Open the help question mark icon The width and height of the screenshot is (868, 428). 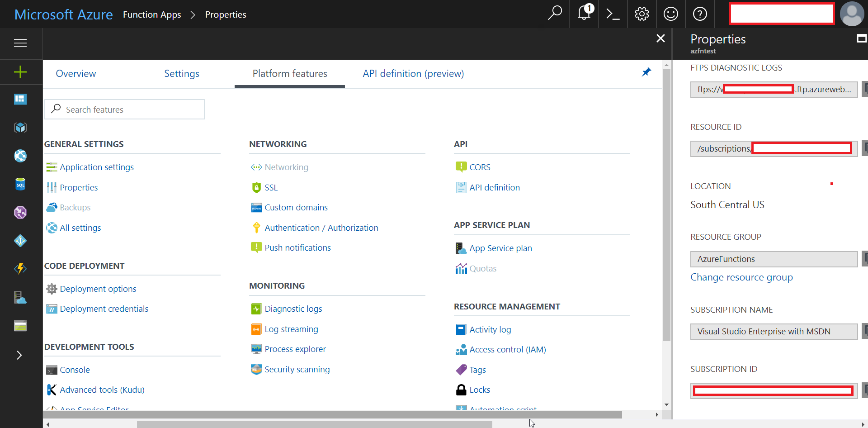(700, 14)
